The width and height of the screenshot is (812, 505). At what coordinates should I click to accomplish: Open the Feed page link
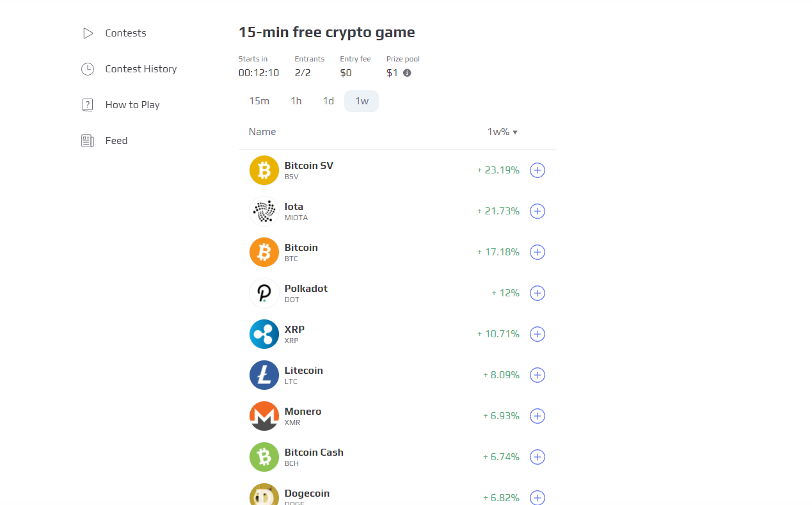tap(116, 141)
